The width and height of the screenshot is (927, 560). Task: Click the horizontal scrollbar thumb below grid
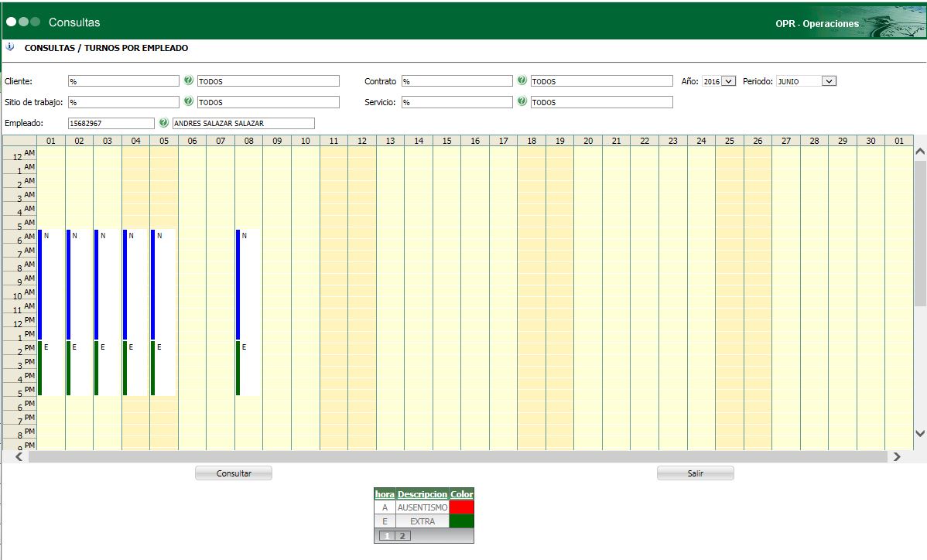[x=458, y=456]
